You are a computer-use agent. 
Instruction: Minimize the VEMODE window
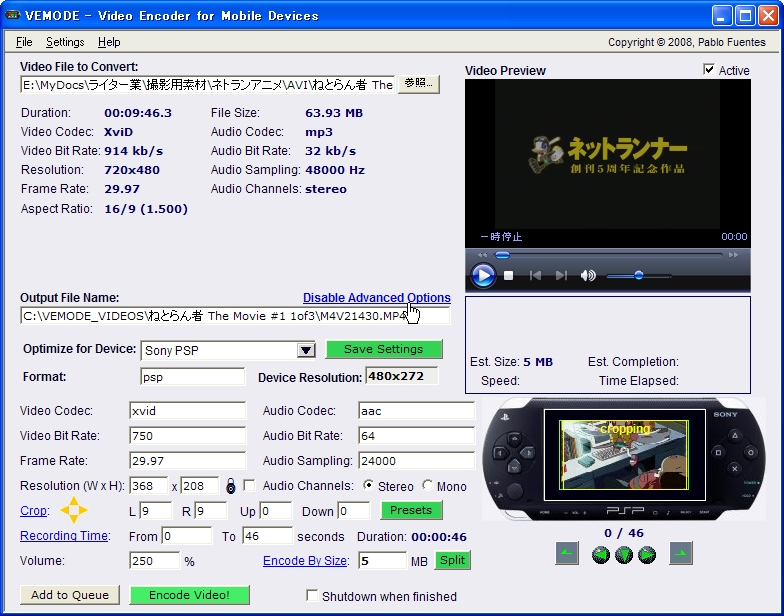pyautogui.click(x=722, y=16)
